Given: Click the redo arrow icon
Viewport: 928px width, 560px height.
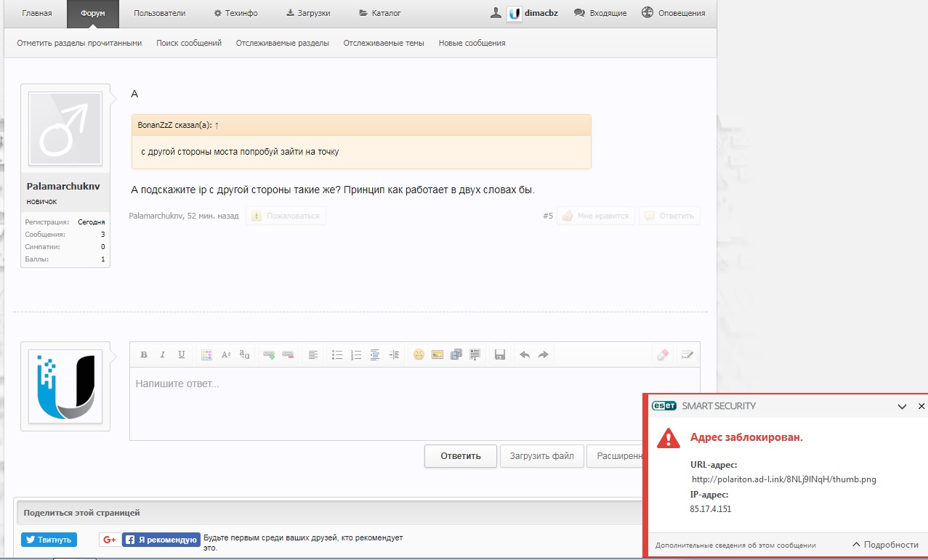Looking at the screenshot, I should tap(543, 354).
